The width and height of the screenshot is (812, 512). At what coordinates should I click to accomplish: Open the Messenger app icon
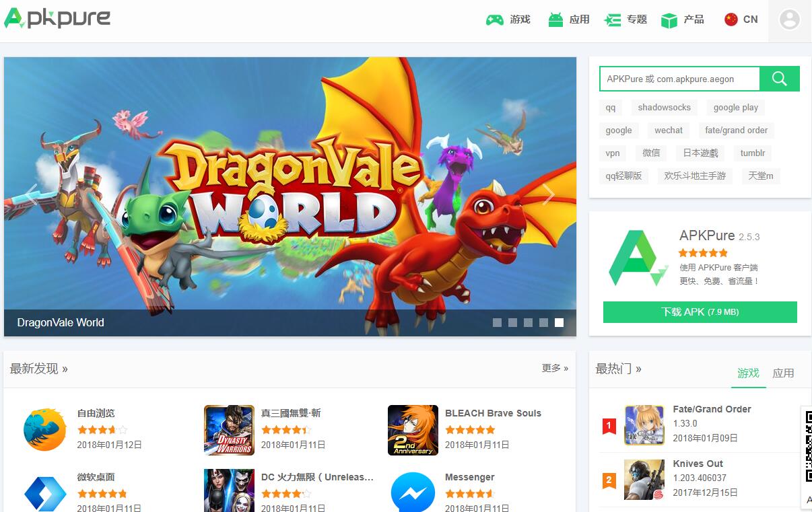413,492
